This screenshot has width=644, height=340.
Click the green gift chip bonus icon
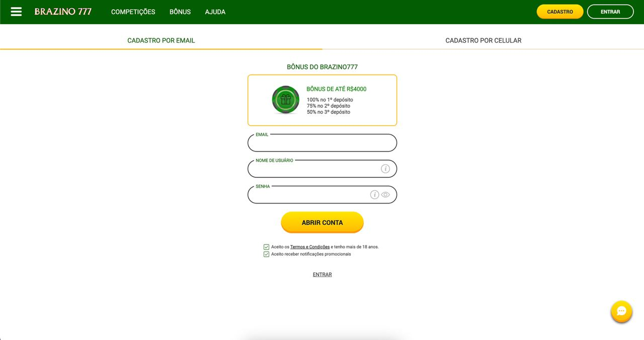pos(286,100)
